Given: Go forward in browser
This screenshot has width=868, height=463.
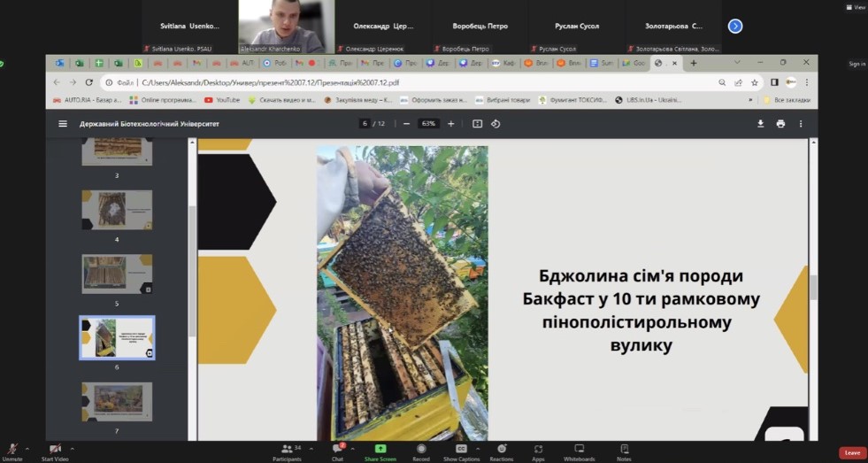Looking at the screenshot, I should (x=73, y=82).
